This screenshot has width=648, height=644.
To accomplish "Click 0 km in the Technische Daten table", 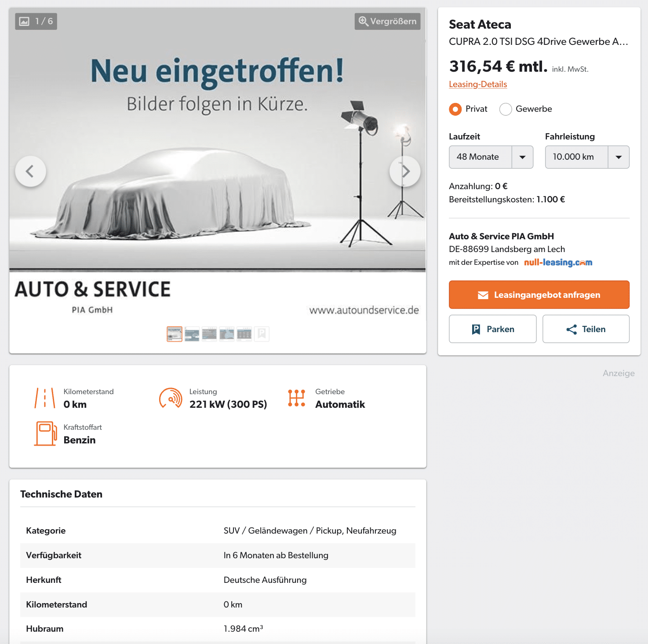I will (233, 605).
